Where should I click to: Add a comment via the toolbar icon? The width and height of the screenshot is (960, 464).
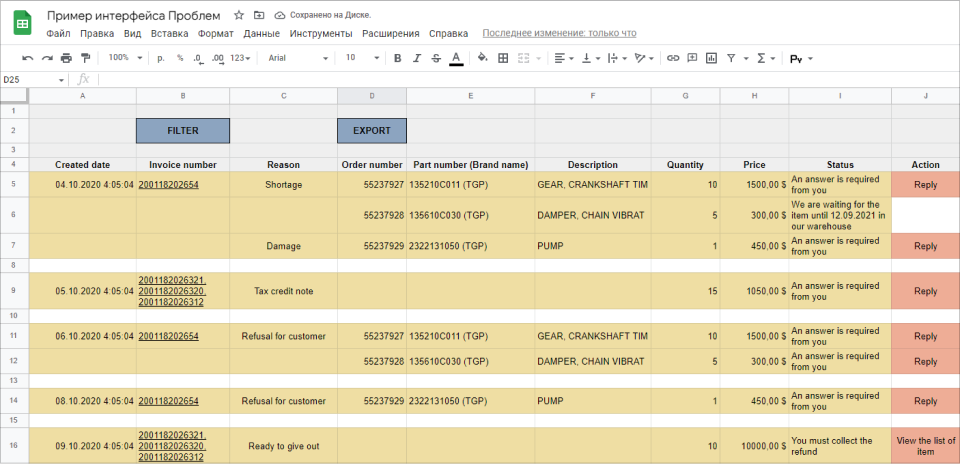692,58
